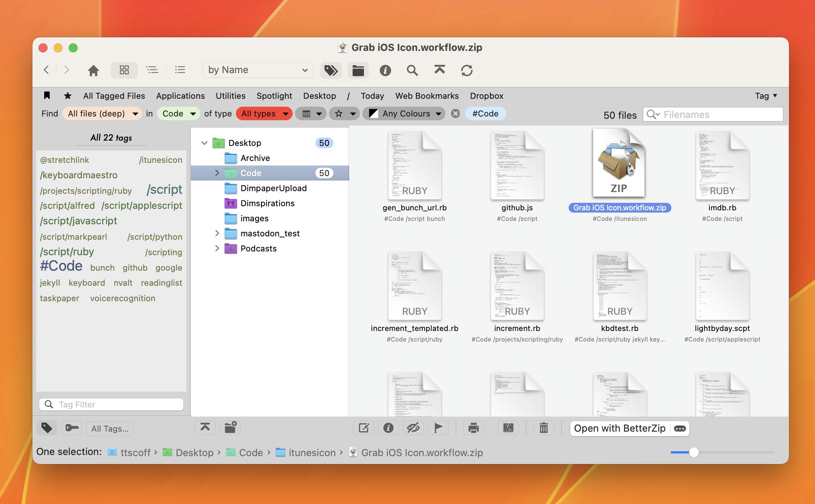Click the printer icon in bottom bar
The width and height of the screenshot is (815, 504).
pos(473,428)
